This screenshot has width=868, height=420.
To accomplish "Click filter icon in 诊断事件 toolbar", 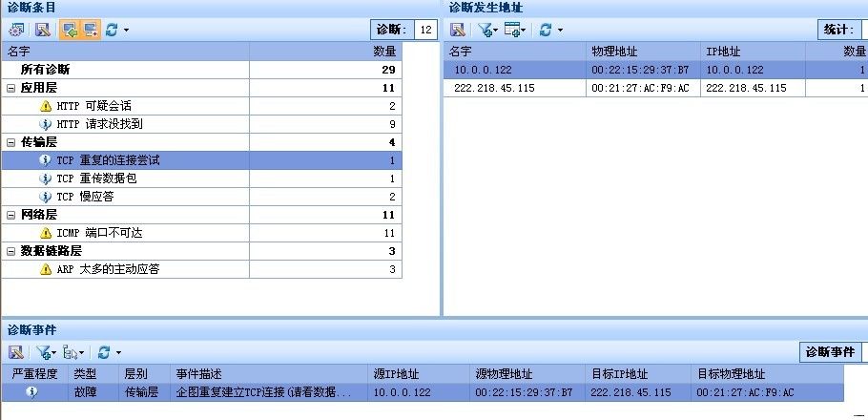I will [44, 352].
